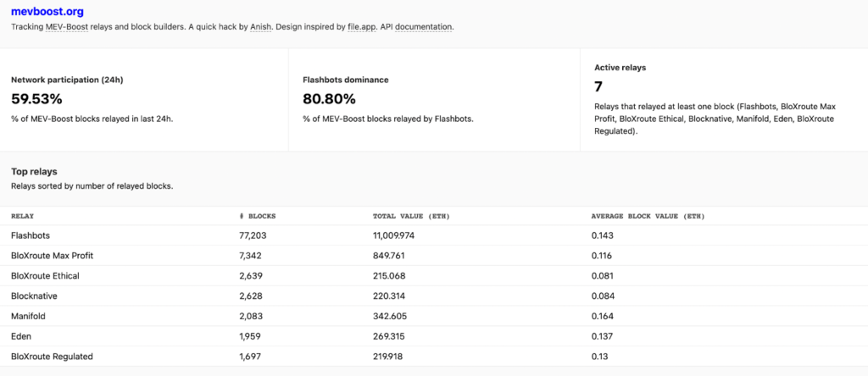Click block count 2,628
Image resolution: width=868 pixels, height=376 pixels.
(251, 296)
